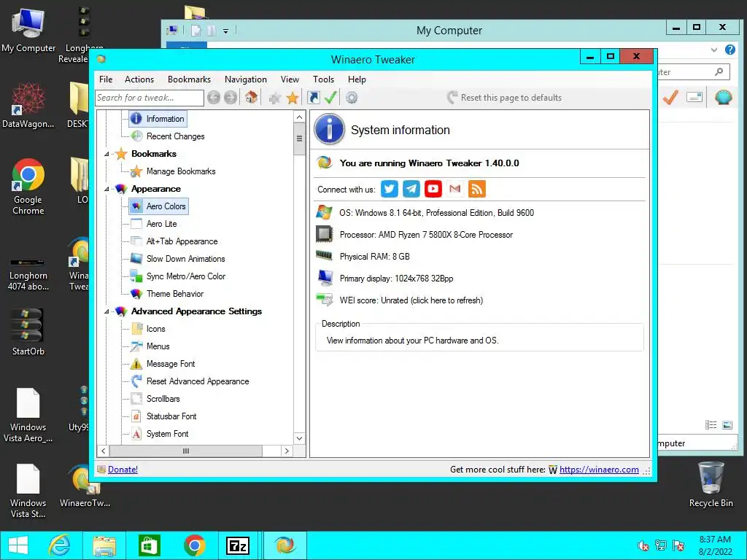Click the muted volume tray icon

[x=643, y=545]
